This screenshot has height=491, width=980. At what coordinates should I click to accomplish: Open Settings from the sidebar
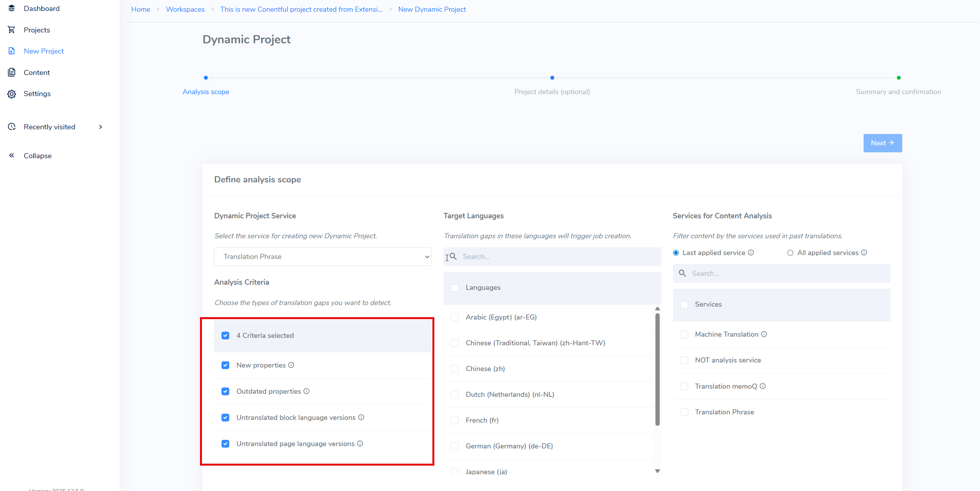pyautogui.click(x=37, y=94)
